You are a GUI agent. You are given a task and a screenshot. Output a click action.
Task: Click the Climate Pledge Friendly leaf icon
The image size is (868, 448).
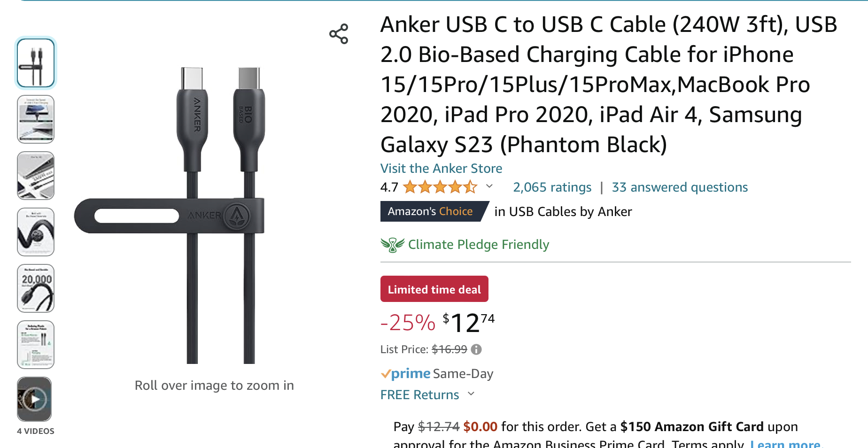tap(392, 245)
